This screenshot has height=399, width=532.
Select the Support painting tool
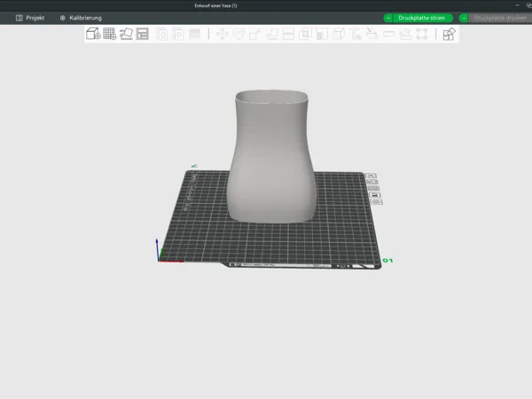pos(322,34)
